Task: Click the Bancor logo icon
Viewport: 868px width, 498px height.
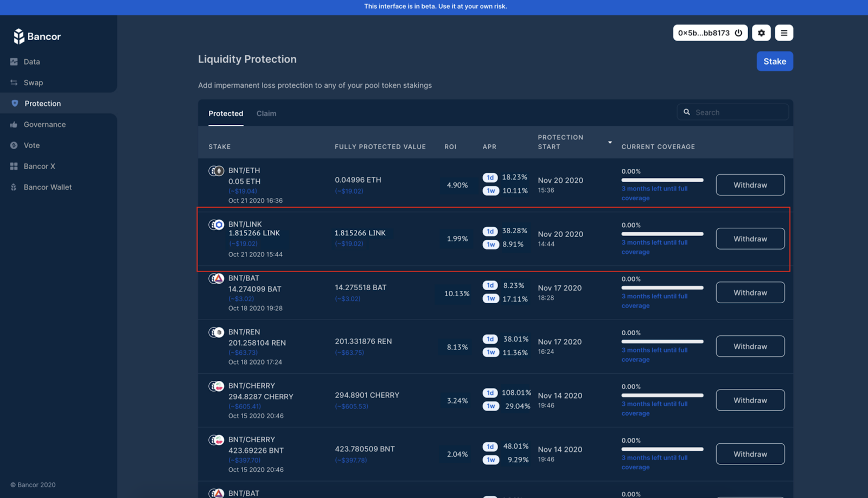Action: (19, 36)
